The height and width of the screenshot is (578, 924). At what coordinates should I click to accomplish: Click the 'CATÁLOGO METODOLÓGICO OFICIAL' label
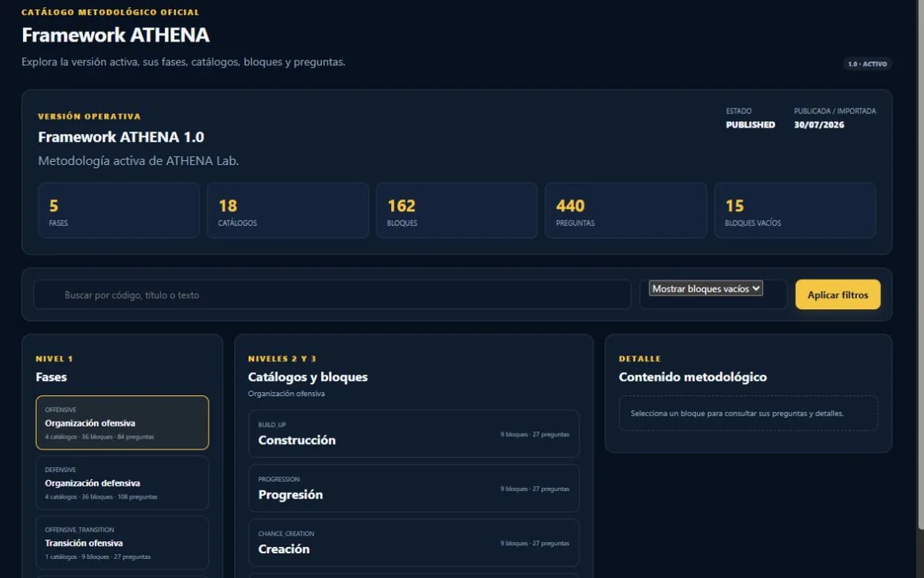pos(110,12)
